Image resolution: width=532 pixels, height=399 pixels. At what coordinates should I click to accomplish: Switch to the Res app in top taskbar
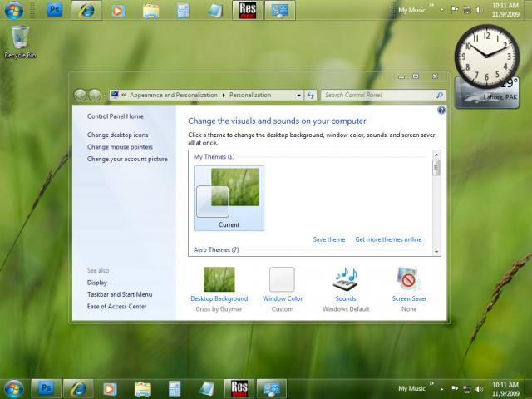pos(248,10)
